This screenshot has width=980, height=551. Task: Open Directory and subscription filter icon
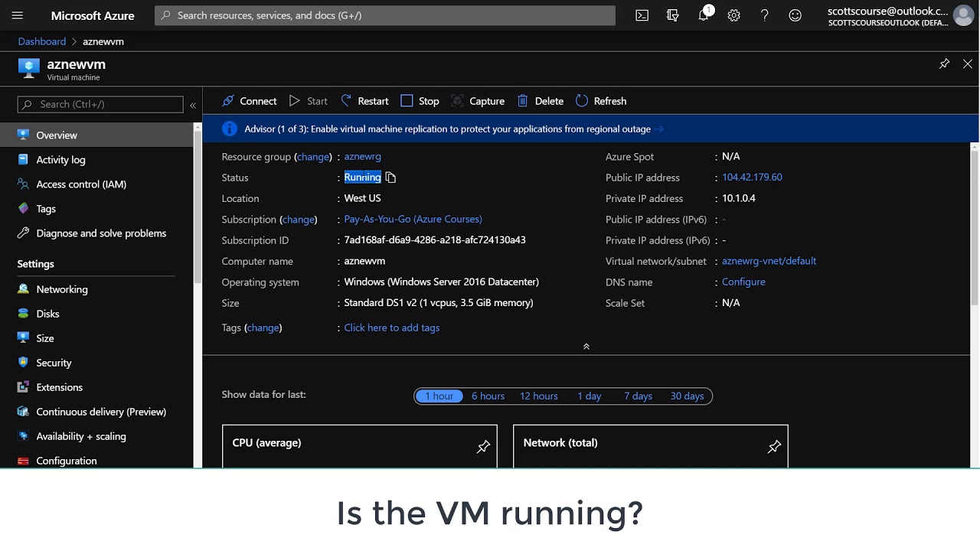[x=673, y=15]
